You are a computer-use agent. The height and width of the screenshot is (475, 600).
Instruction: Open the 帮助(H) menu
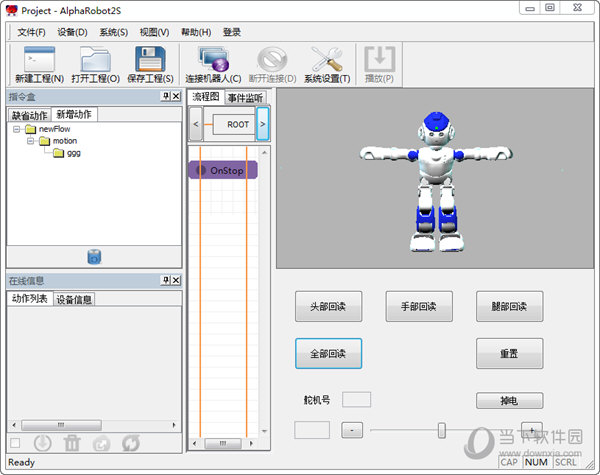tap(196, 32)
